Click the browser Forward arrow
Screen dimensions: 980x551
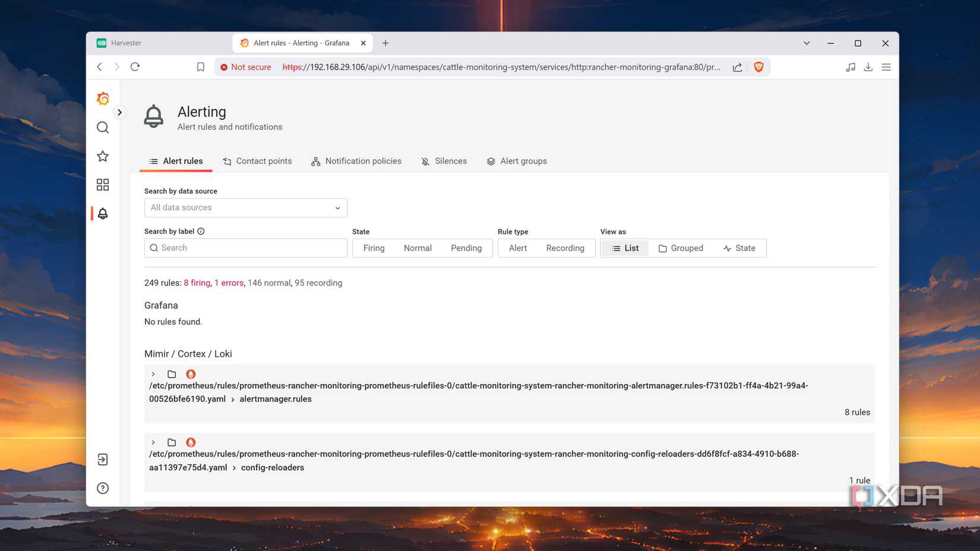click(x=117, y=67)
